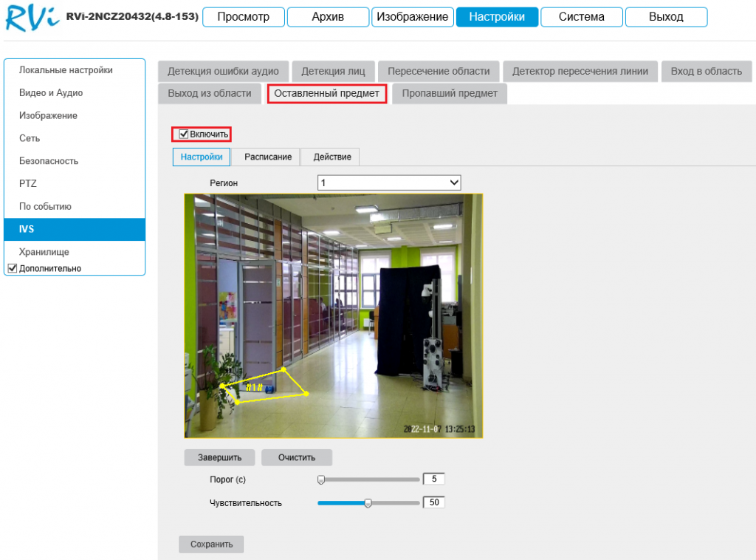
Task: Click the RVi logo icon
Action: 31,18
